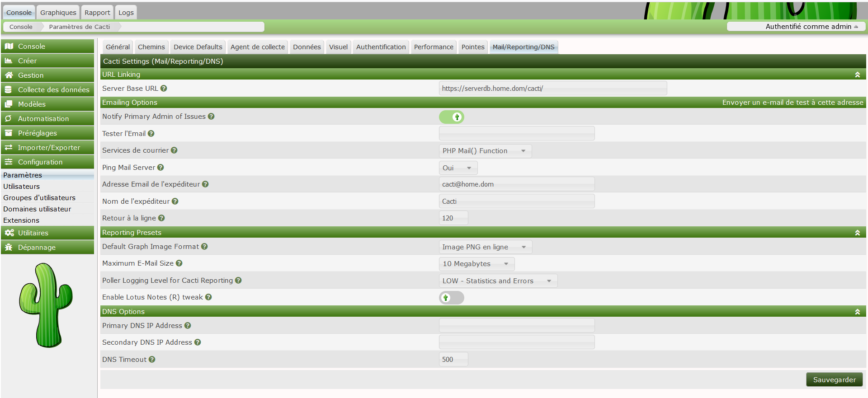Click the Dépannage bug icon in sidebar
Image resolution: width=868 pixels, height=398 pixels.
9,248
